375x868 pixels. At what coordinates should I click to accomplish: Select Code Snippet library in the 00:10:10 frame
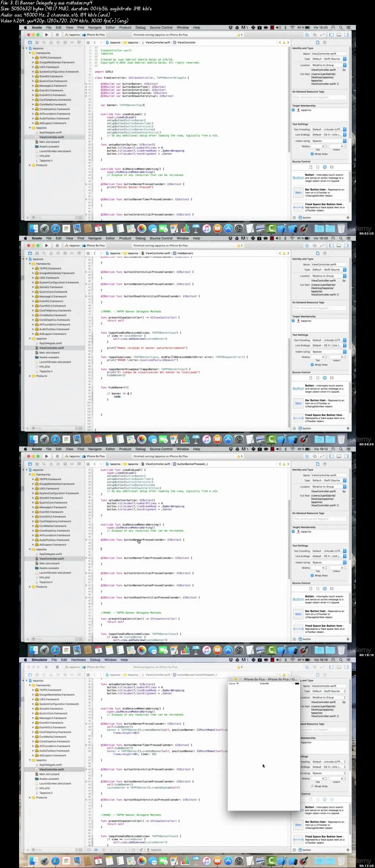click(x=318, y=589)
